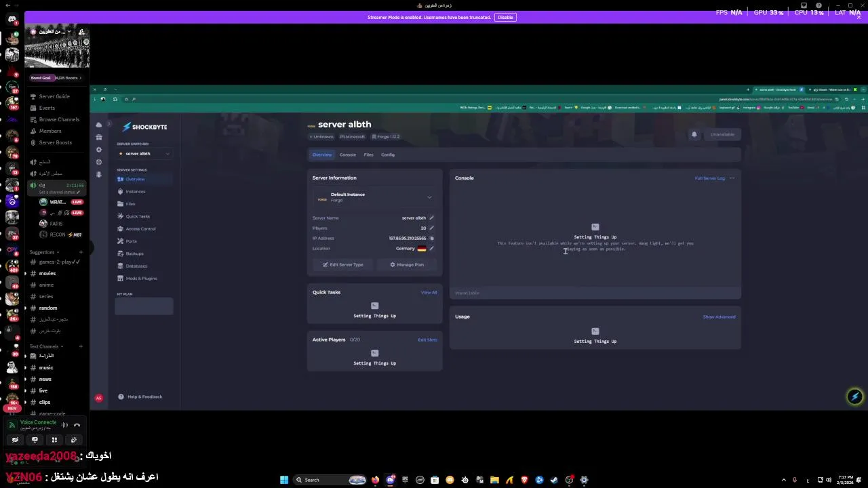Image resolution: width=868 pixels, height=488 pixels.
Task: Click the notification bell icon
Action: coord(694,134)
